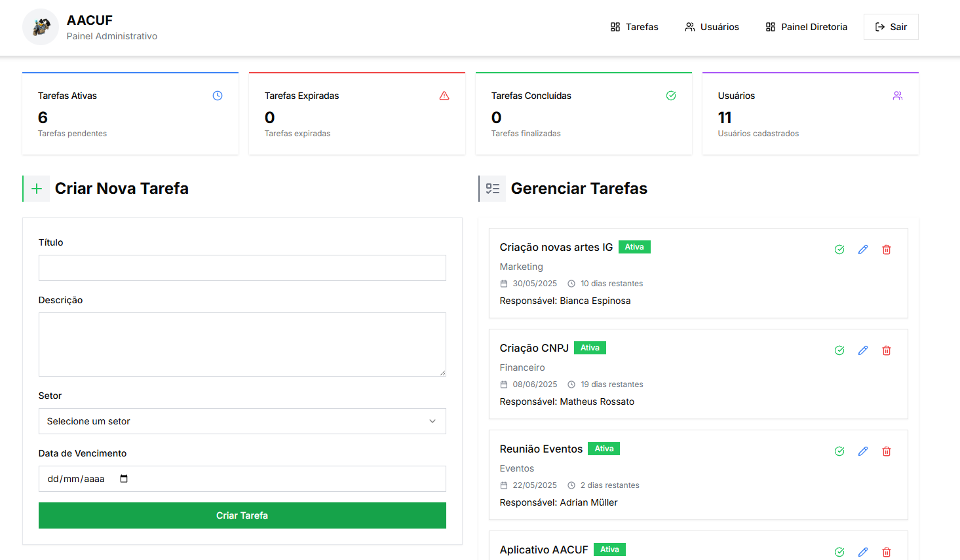Screen dimensions: 960x560
Task: Click the Reunião Eventos task title
Action: tap(541, 449)
